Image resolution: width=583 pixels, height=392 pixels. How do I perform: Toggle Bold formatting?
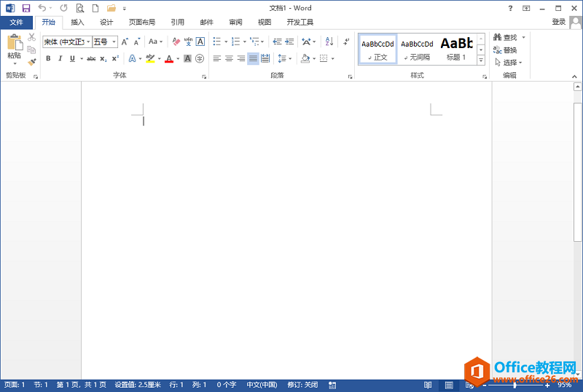click(48, 58)
